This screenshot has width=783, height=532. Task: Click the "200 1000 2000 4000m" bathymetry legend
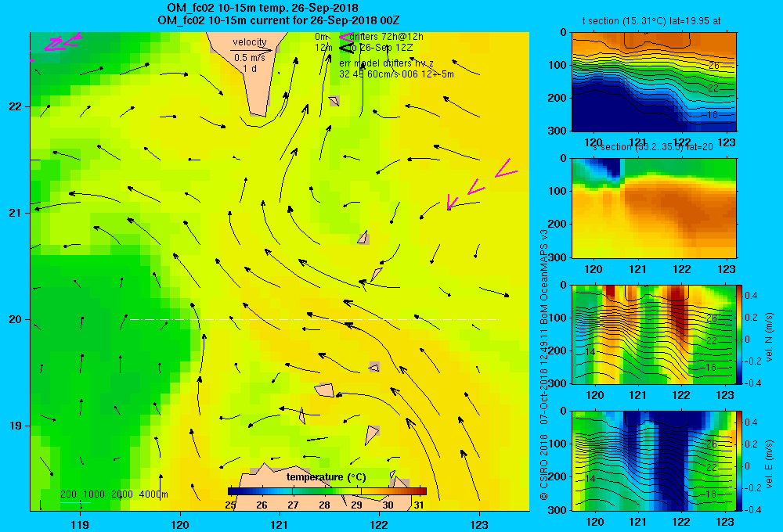pyautogui.click(x=114, y=494)
